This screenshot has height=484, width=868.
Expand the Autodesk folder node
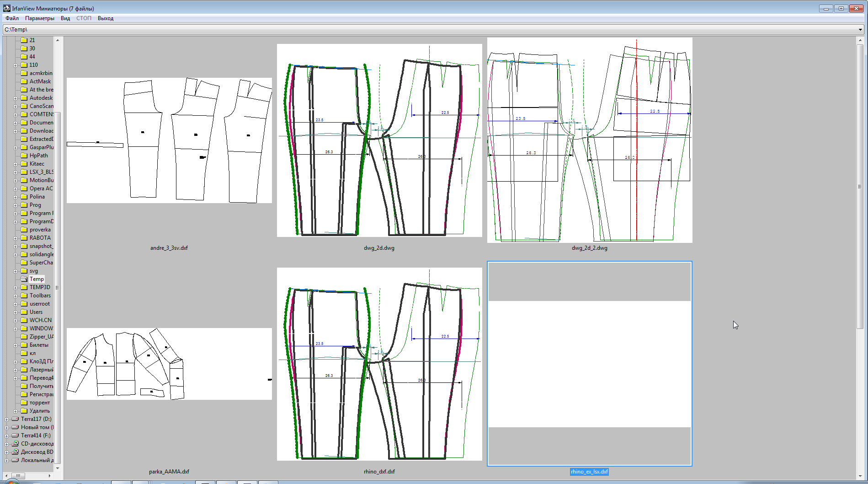pyautogui.click(x=15, y=98)
